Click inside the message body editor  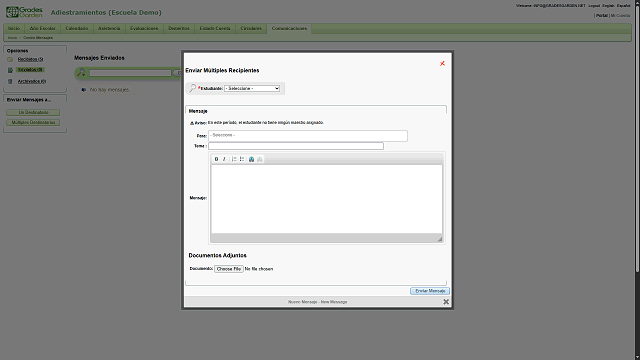327,199
